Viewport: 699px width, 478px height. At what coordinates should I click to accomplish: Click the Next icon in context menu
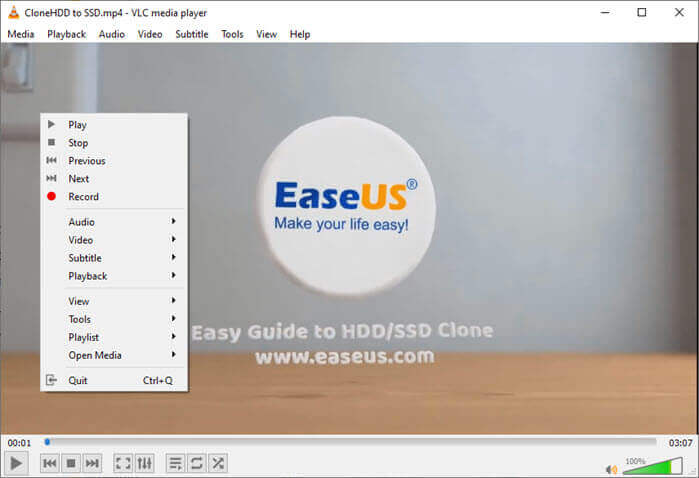click(51, 178)
